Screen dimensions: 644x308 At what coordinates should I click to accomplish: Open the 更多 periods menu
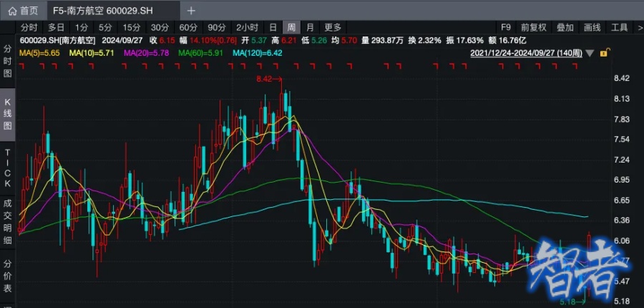point(333,27)
